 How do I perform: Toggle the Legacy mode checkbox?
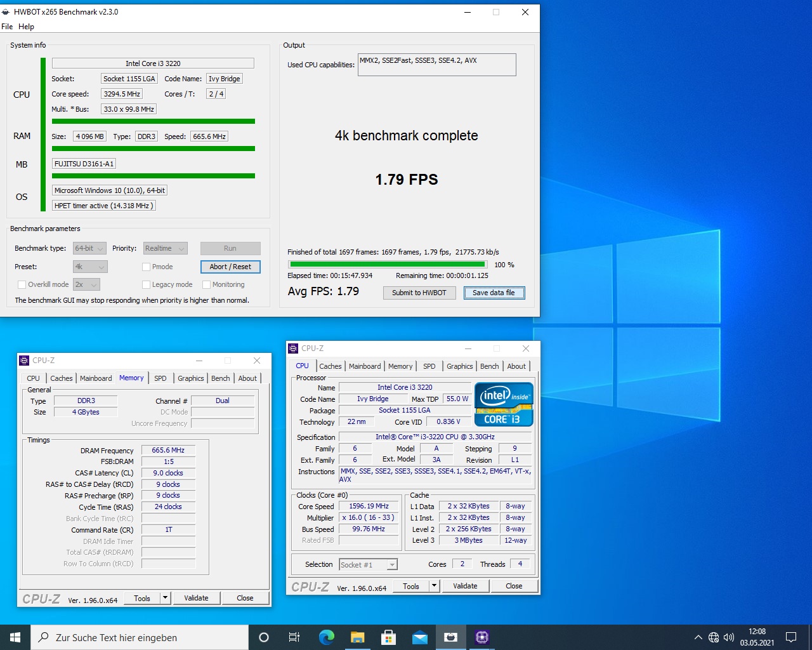point(146,284)
